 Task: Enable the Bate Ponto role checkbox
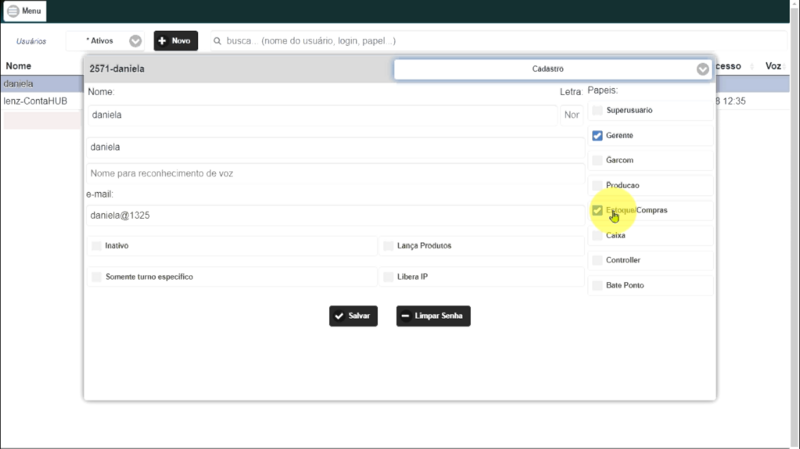(597, 285)
